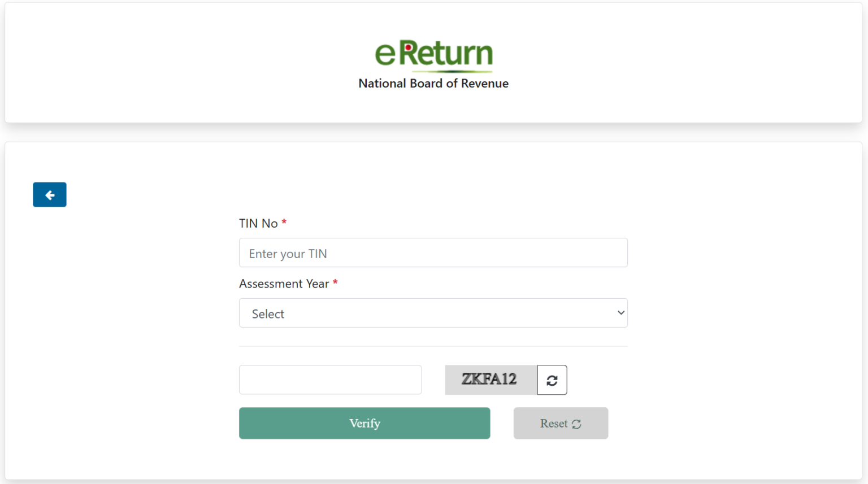Click the TIN No field label
The width and height of the screenshot is (868, 484).
pyautogui.click(x=259, y=223)
